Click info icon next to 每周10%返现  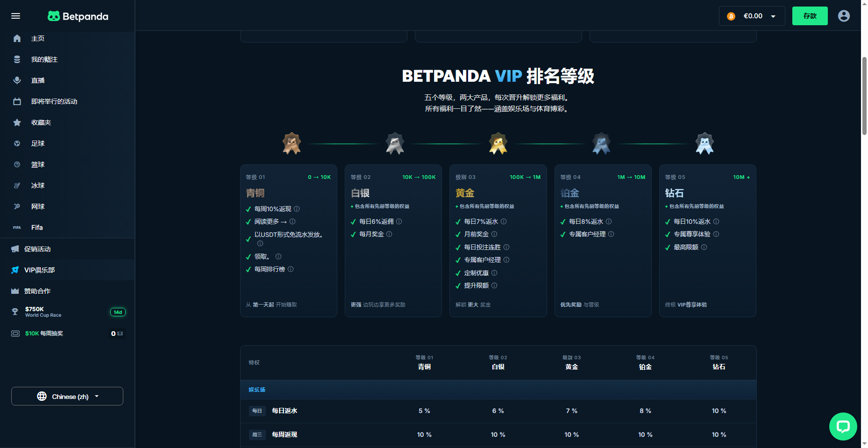(x=297, y=209)
